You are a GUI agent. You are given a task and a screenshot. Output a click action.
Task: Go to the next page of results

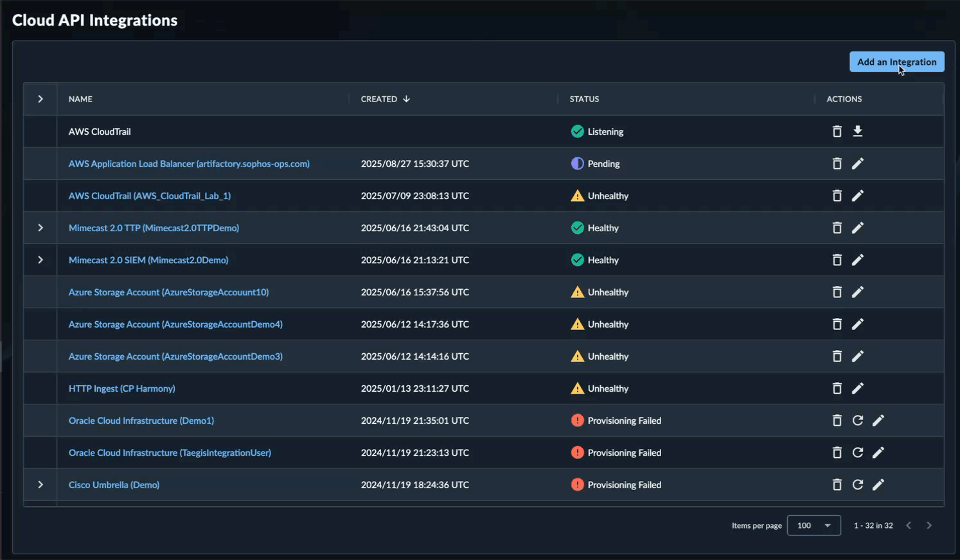[x=929, y=525]
